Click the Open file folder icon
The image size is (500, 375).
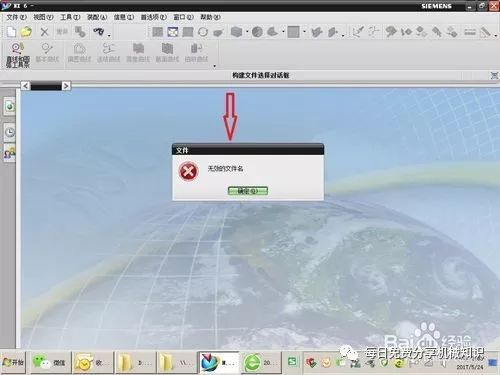point(26,32)
